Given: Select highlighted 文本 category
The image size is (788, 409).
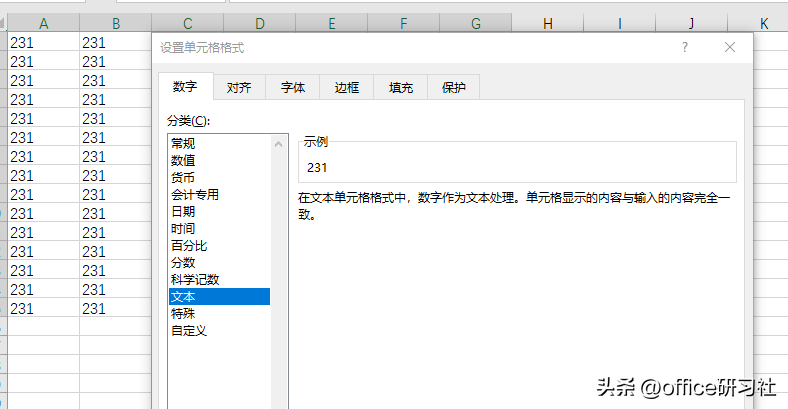Looking at the screenshot, I should (219, 296).
